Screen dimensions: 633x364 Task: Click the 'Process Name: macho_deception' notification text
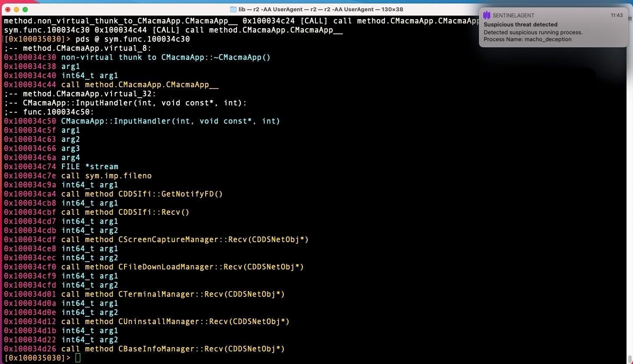(x=527, y=39)
